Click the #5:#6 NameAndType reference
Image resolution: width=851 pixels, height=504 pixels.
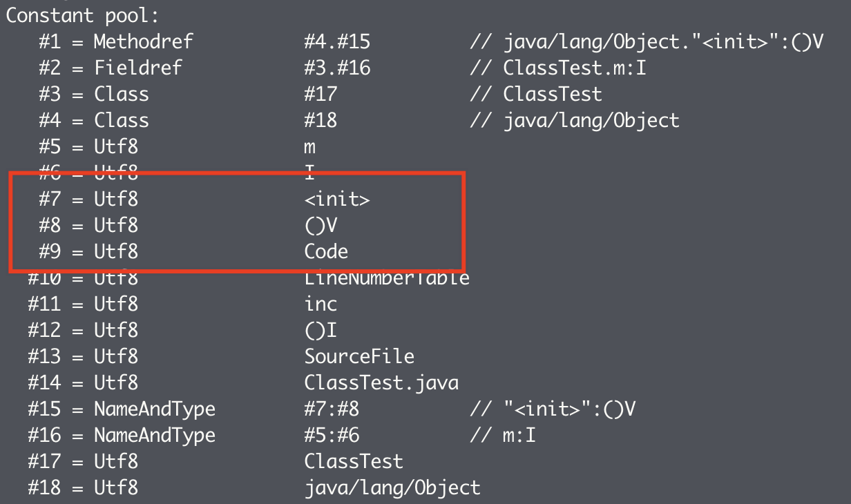pos(332,435)
